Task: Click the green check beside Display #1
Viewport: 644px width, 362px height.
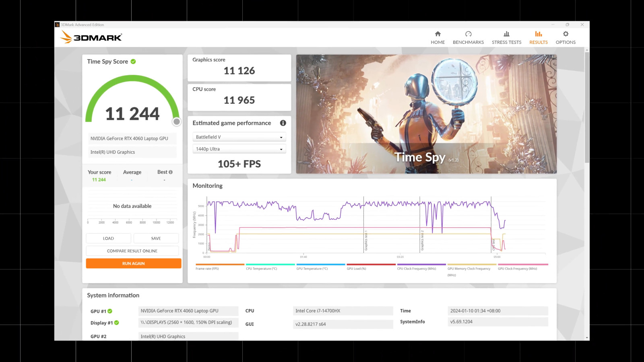Action: (116, 323)
